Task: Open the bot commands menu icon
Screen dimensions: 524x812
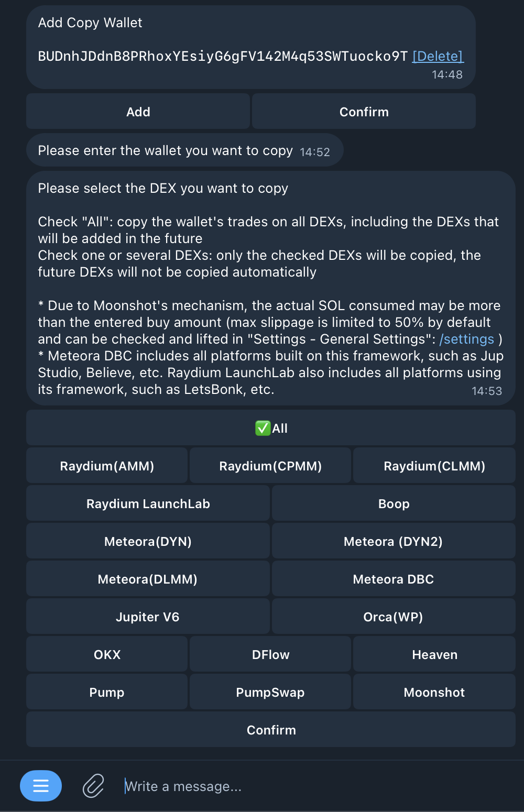Action: tap(41, 785)
